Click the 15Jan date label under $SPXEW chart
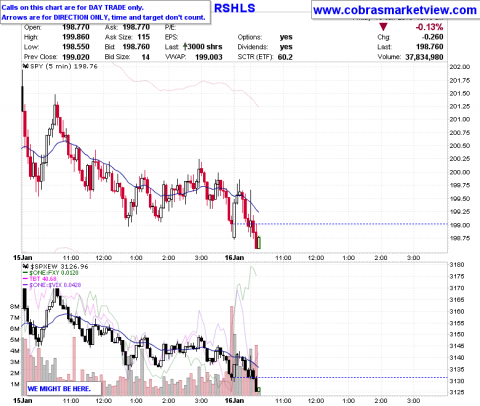Screen dimensions: 480x406 [x=23, y=400]
